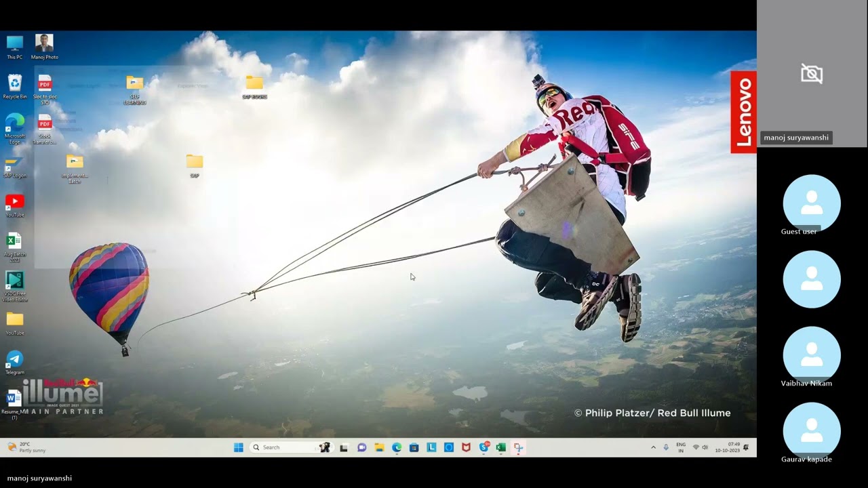Open Skype from taskbar
Viewport: 868px width, 488px height.
[484, 447]
